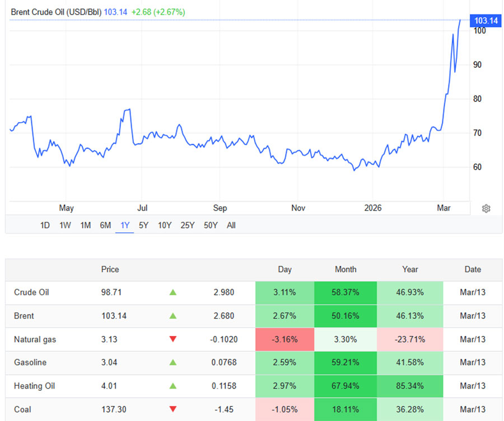Open the Brent commodity link
Screen dimensions: 504x421
(x=24, y=316)
